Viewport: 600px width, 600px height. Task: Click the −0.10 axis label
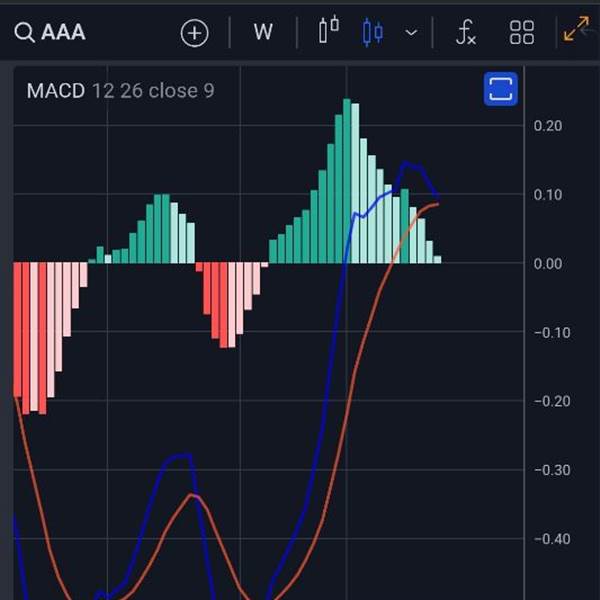(552, 333)
